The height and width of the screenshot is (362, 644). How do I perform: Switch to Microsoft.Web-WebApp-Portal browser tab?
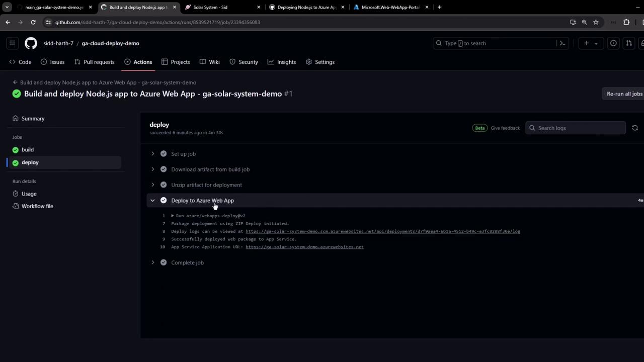(391, 7)
